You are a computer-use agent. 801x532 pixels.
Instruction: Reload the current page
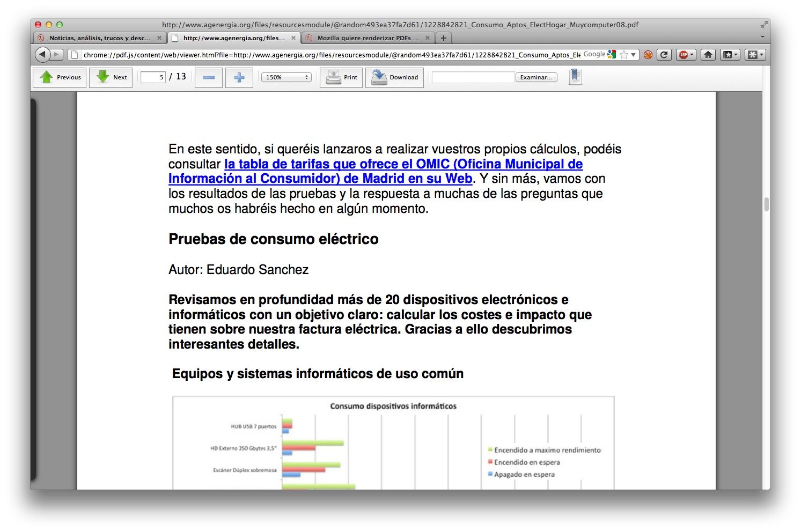[664, 55]
